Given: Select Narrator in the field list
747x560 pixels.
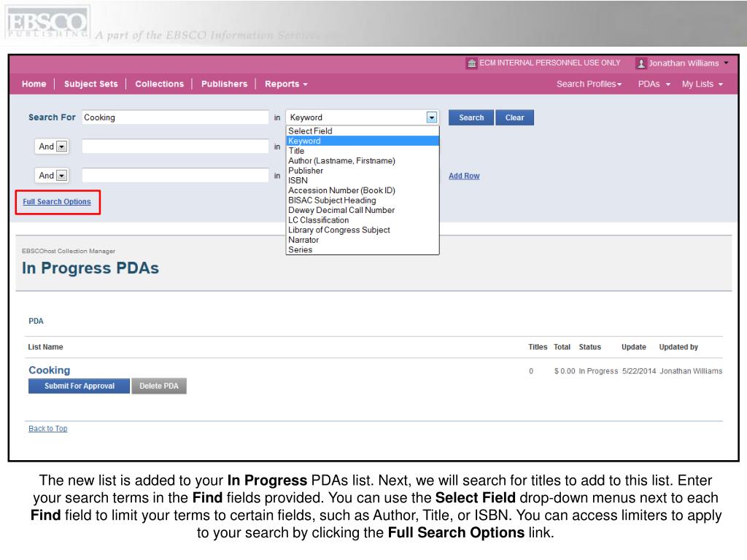Looking at the screenshot, I should coord(362,240).
